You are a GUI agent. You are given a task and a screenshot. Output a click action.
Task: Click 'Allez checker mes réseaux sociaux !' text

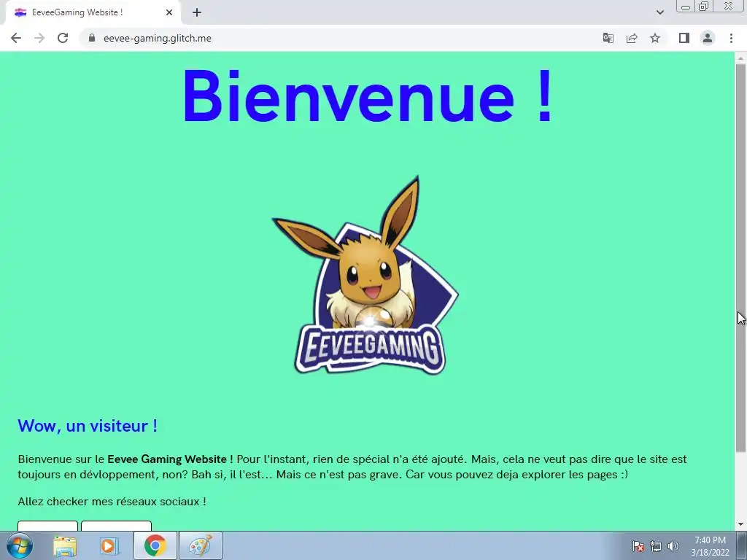coord(112,502)
